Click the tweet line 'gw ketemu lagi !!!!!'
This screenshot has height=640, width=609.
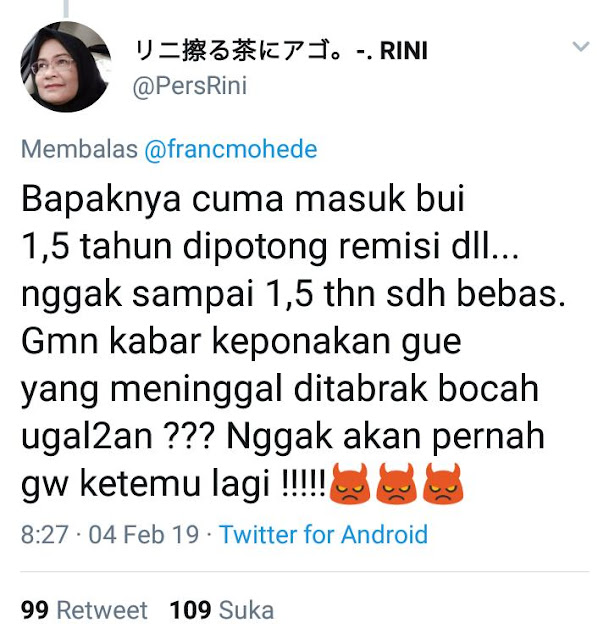click(x=173, y=484)
